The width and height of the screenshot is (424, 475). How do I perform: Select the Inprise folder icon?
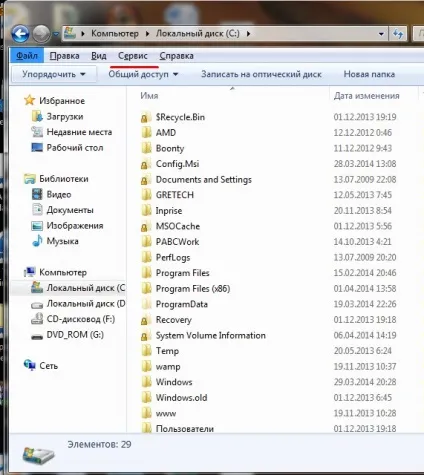click(146, 211)
